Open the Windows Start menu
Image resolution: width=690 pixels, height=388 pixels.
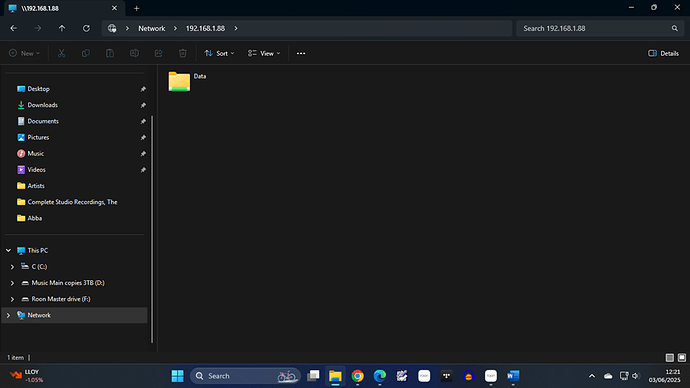click(x=177, y=376)
